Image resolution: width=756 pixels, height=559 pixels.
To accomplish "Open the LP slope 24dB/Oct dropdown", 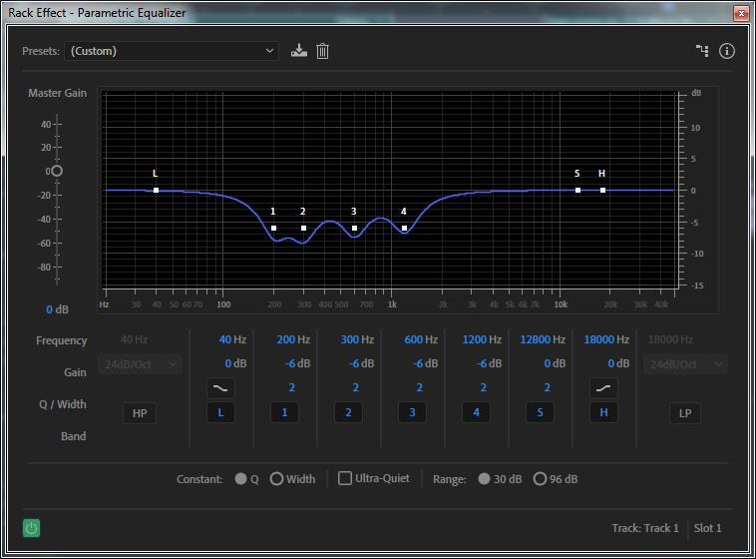I will (684, 364).
